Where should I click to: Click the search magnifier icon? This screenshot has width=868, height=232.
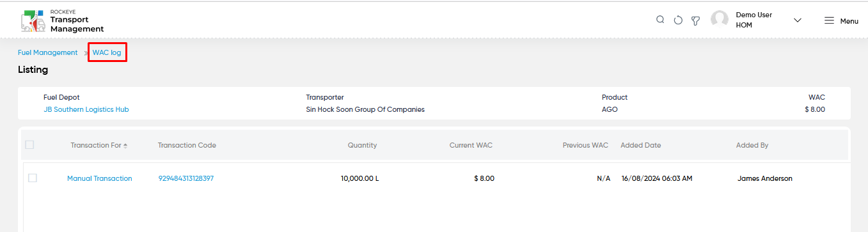pos(660,20)
